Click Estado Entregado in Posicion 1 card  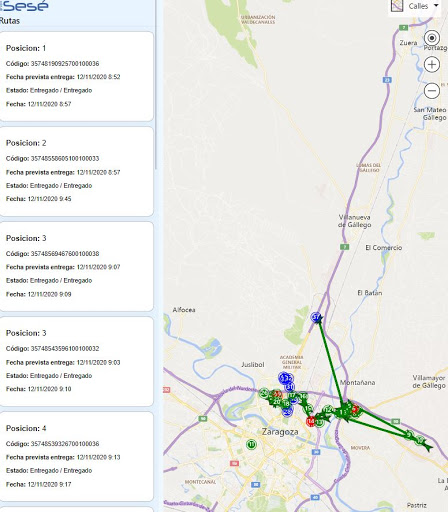click(x=49, y=90)
